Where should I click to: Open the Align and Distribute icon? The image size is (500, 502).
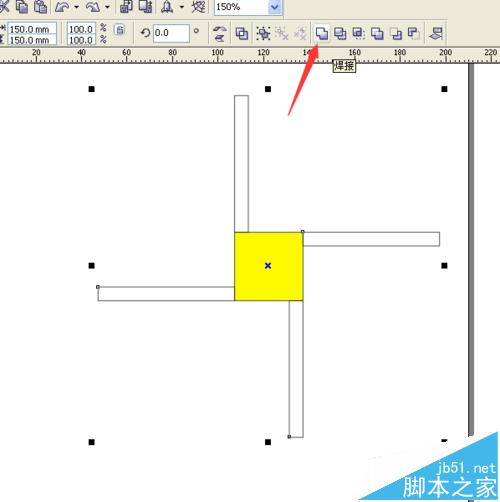click(x=436, y=33)
